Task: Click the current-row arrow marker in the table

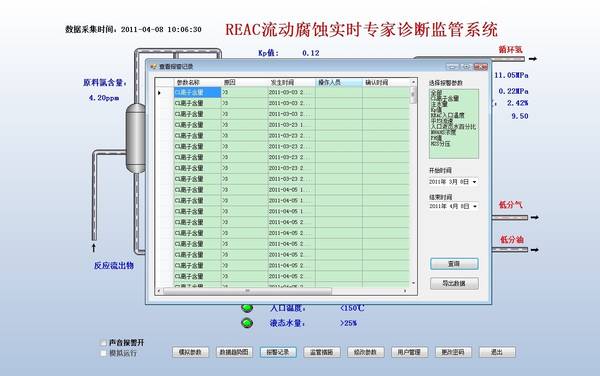Action: 159,93
